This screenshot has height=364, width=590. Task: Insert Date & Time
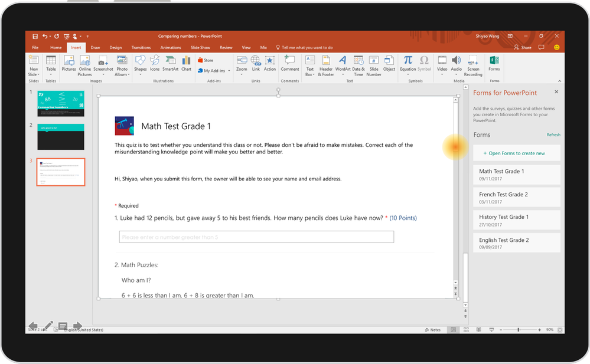tap(358, 65)
